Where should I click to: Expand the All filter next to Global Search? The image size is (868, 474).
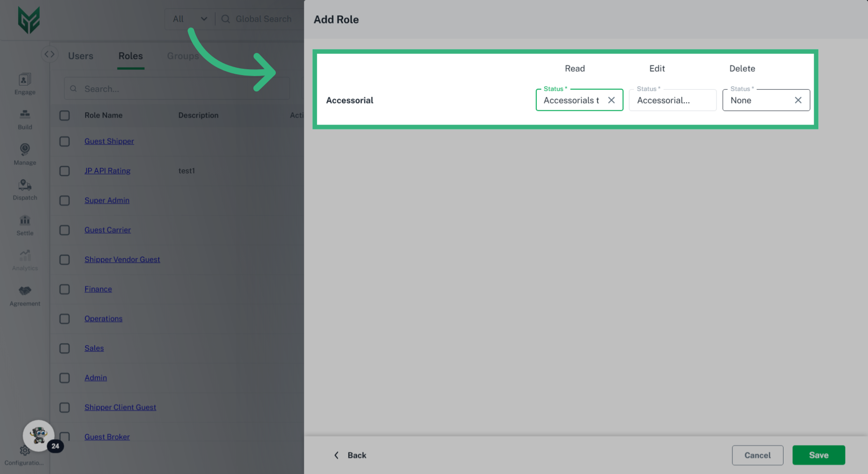click(x=189, y=19)
